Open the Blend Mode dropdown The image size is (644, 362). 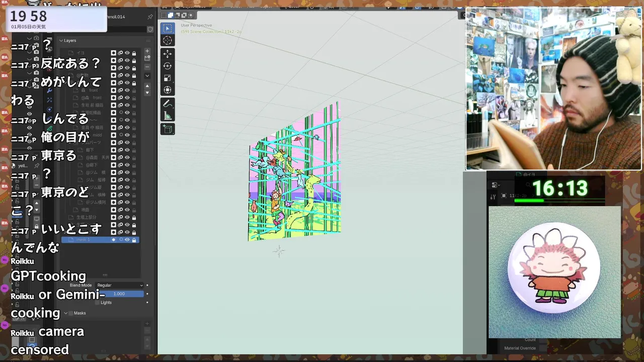(x=120, y=285)
